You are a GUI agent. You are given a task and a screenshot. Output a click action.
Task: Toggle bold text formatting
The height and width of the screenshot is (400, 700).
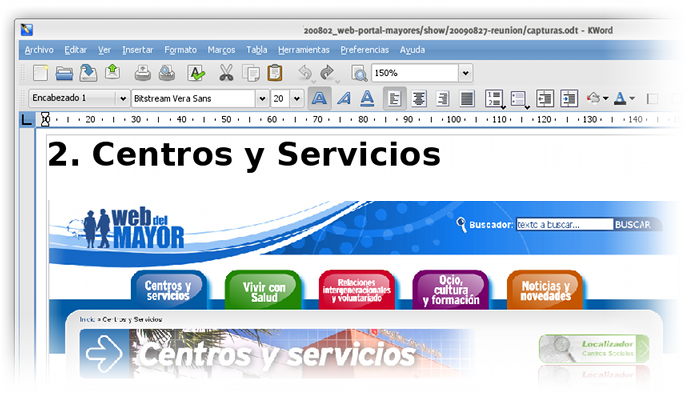pos(319,98)
